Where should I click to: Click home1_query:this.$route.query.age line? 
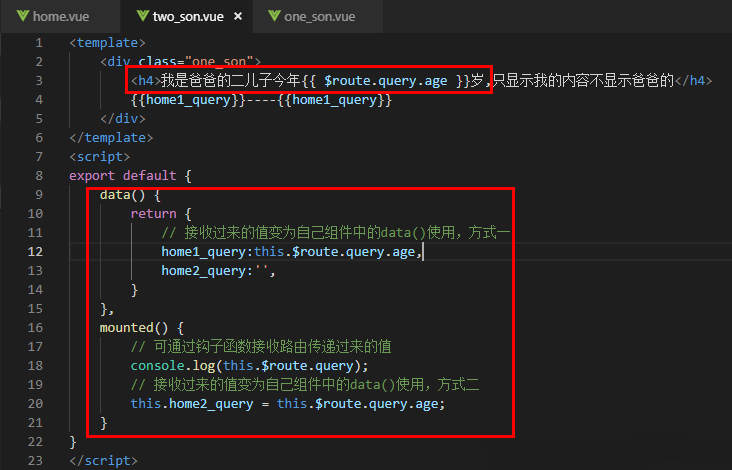[x=292, y=252]
